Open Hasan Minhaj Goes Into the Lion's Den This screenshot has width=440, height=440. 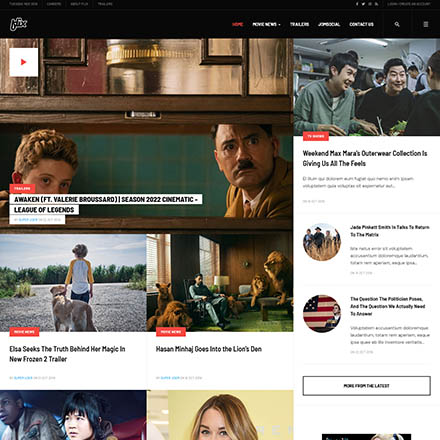coord(209,349)
